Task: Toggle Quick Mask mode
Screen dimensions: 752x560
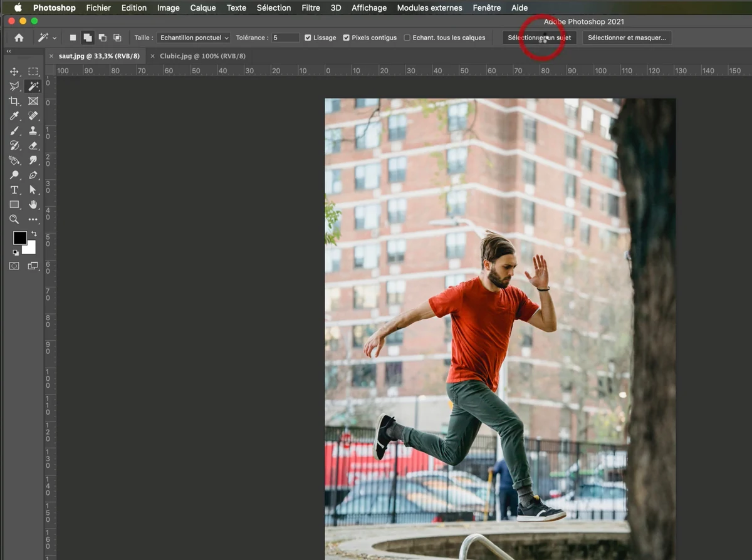Action: coord(14,266)
